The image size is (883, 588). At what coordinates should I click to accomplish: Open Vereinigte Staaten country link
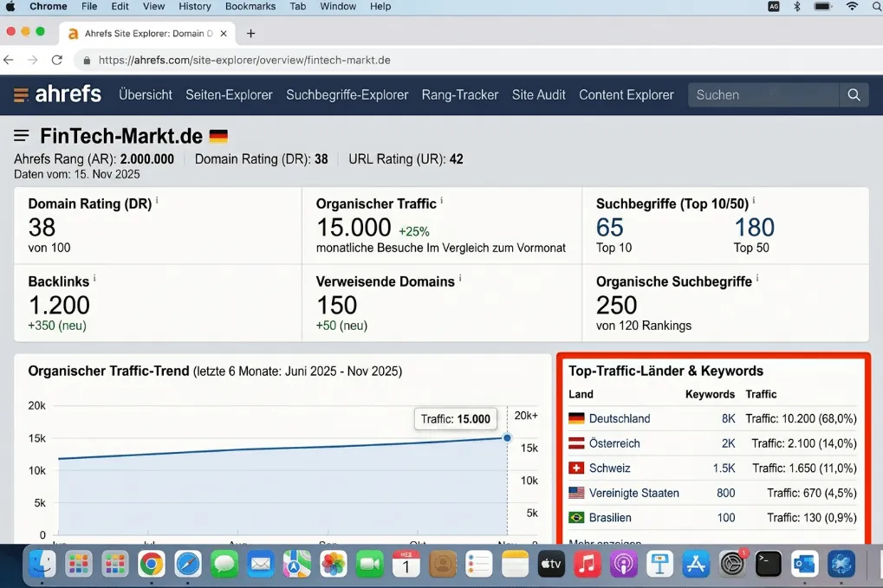tap(634, 493)
